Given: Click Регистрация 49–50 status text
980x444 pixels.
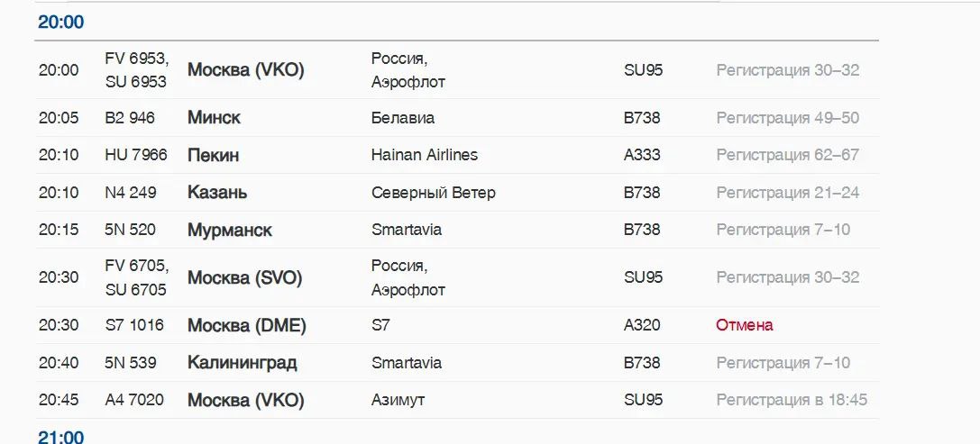Looking at the screenshot, I should coord(787,117).
